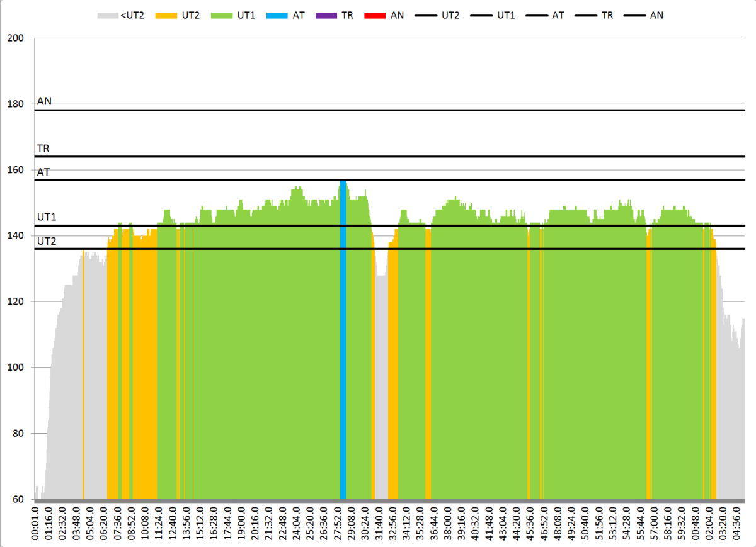Select the 60 value on the vertical axis
The width and height of the screenshot is (756, 547).
(18, 499)
